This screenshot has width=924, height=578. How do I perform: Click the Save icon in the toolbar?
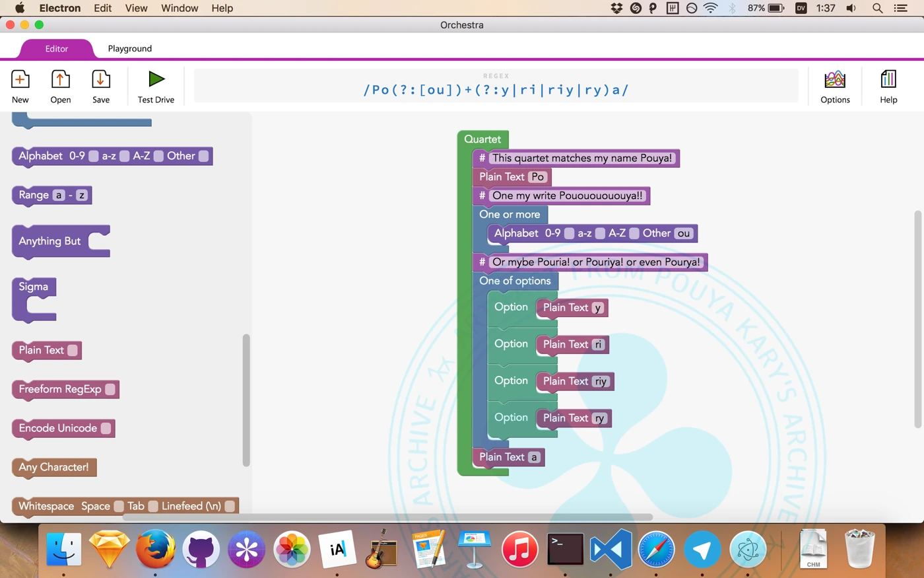point(100,80)
